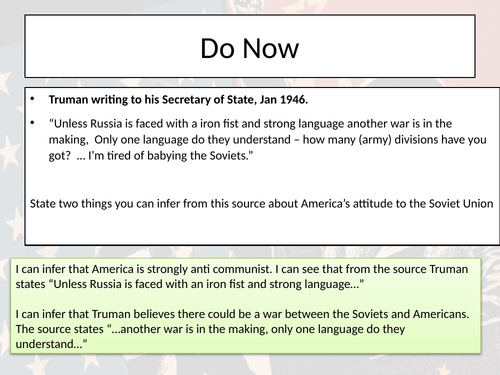
Task: Click the line starting 'states "Unless Russia'
Action: pyautogui.click(x=190, y=284)
